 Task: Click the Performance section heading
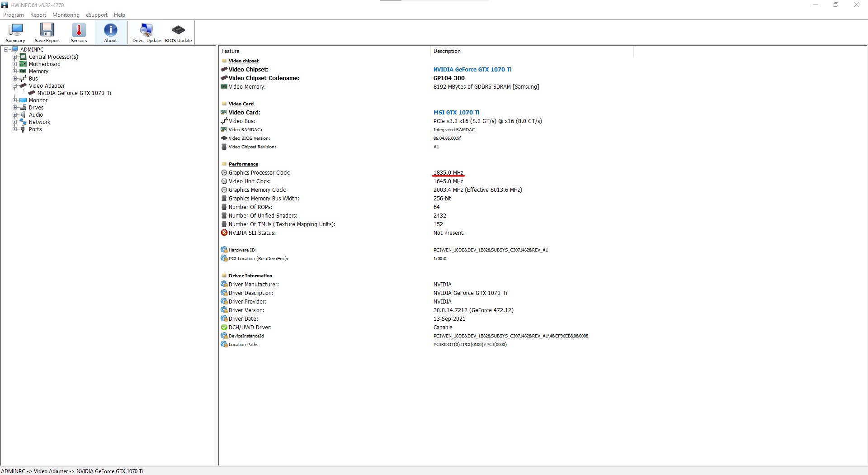(x=243, y=164)
